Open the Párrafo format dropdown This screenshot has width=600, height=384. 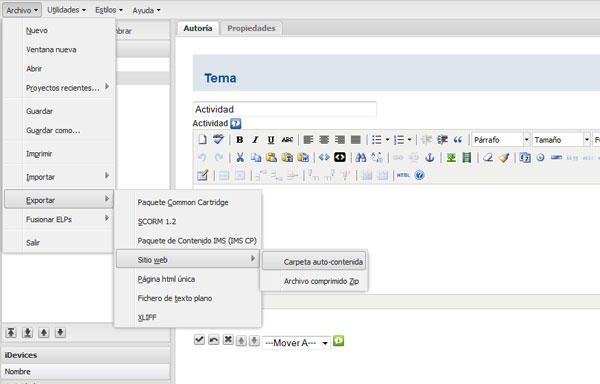(501, 140)
